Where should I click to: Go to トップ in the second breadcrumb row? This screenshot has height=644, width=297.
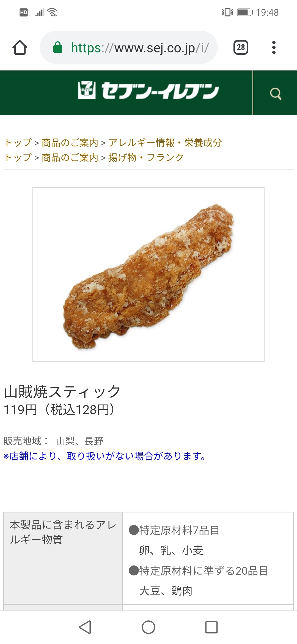[18, 157]
